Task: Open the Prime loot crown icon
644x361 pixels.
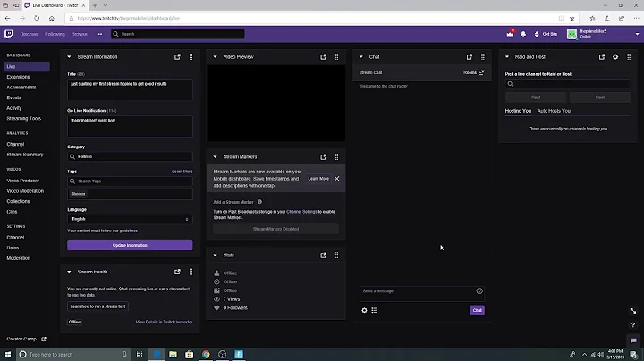Action: (510, 34)
